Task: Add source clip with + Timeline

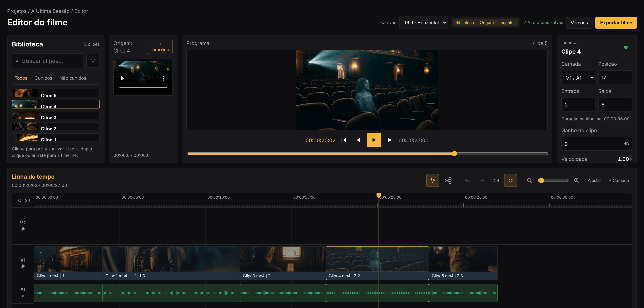Action: coord(160,47)
